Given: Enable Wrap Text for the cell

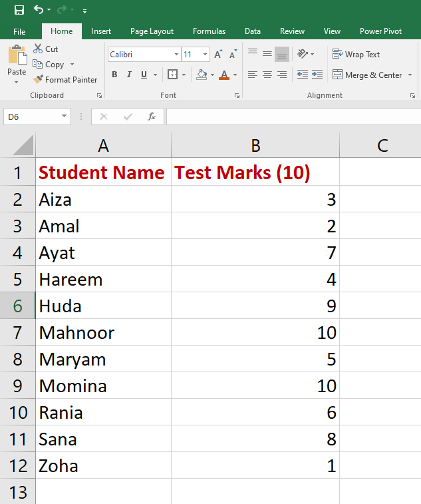Looking at the screenshot, I should coord(356,55).
